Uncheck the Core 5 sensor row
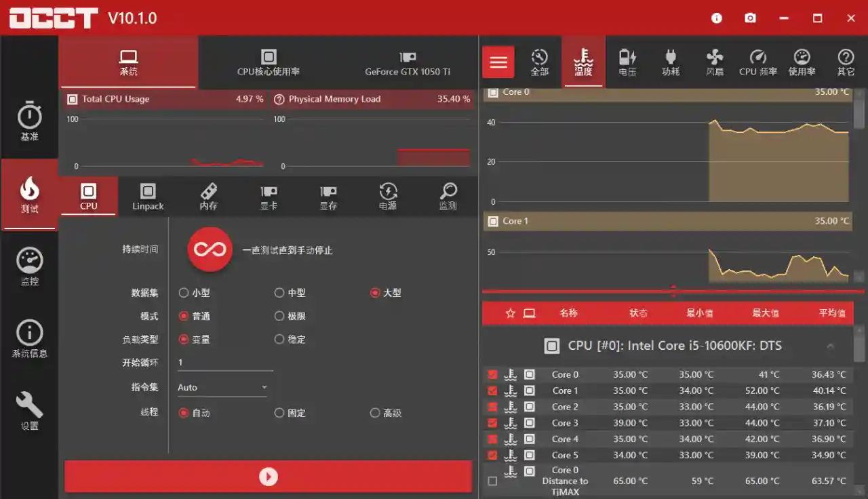868x499 pixels. coord(492,455)
